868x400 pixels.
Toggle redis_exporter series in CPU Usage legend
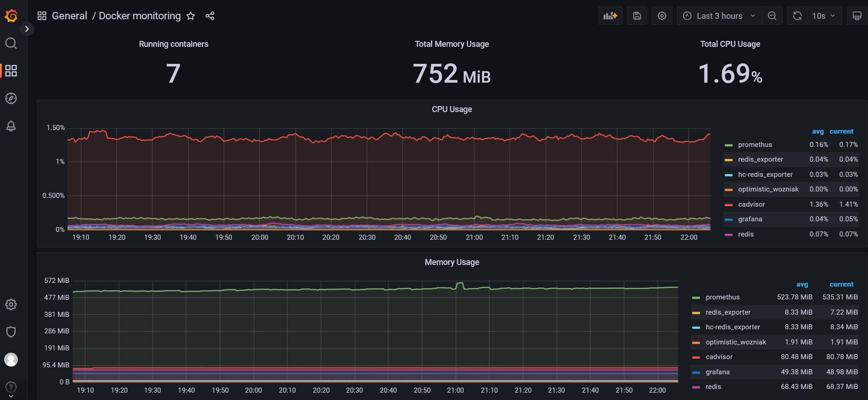(x=761, y=159)
